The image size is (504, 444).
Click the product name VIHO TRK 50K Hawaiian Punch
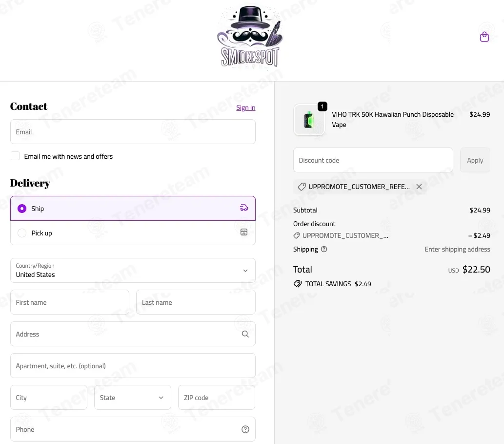point(392,119)
